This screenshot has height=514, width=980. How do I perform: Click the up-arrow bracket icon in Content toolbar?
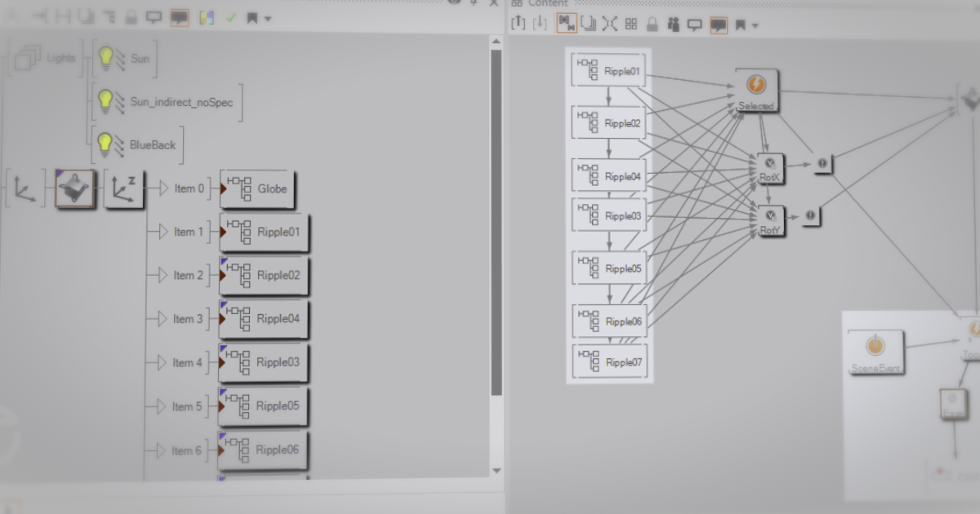pyautogui.click(x=518, y=24)
